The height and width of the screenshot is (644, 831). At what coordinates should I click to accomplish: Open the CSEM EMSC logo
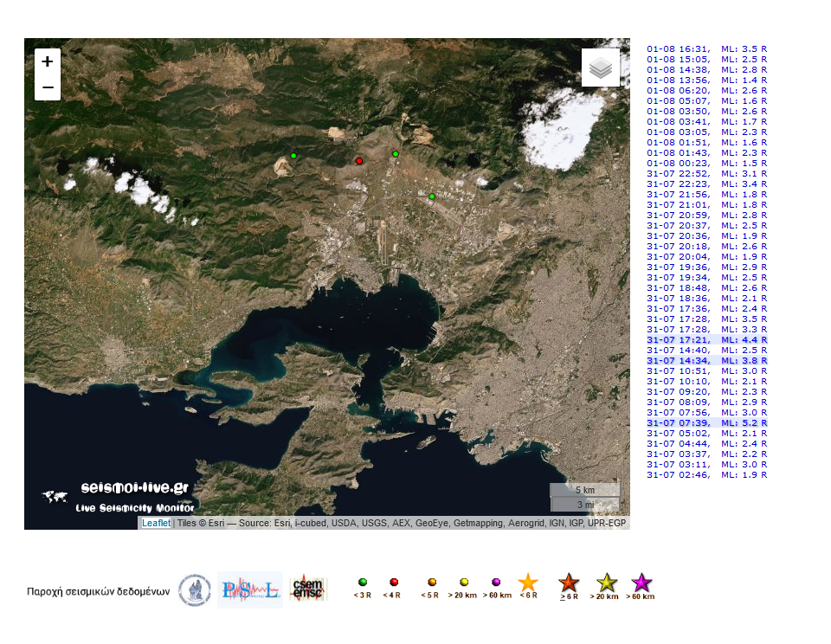308,588
